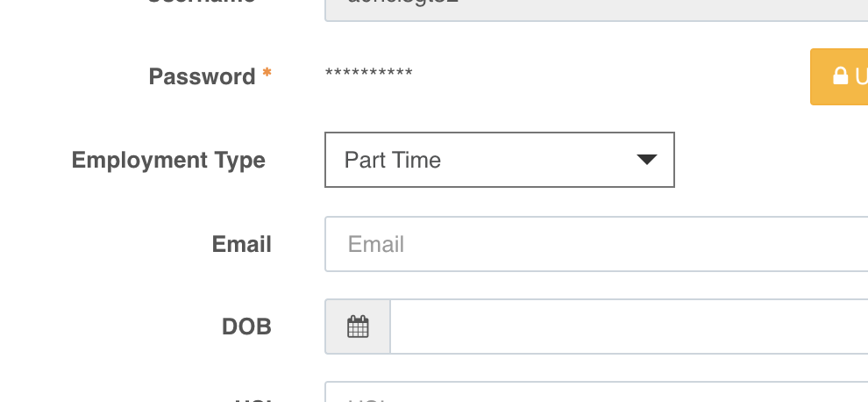
Task: Focus the Email input field
Action: tap(596, 244)
